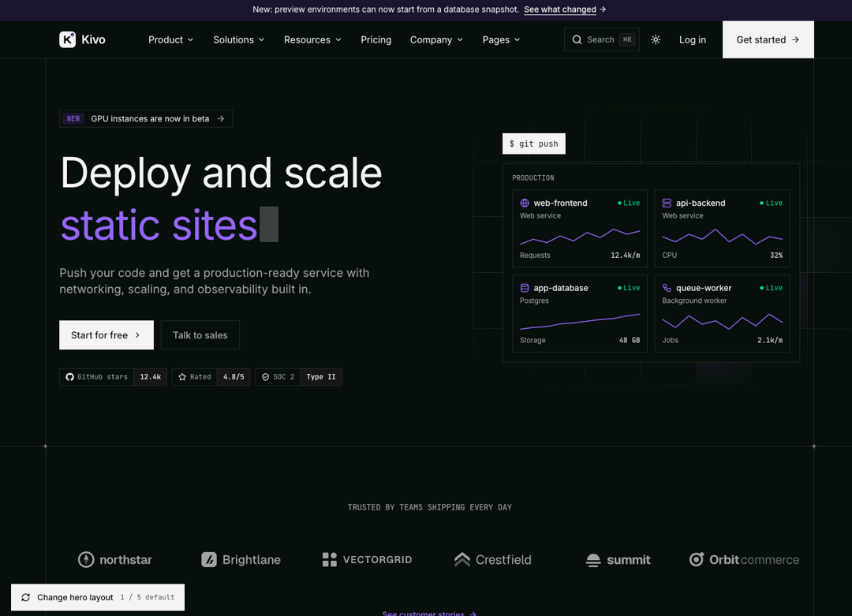Screen dimensions: 852x616
Task: Click the Search input field
Action: [601, 39]
